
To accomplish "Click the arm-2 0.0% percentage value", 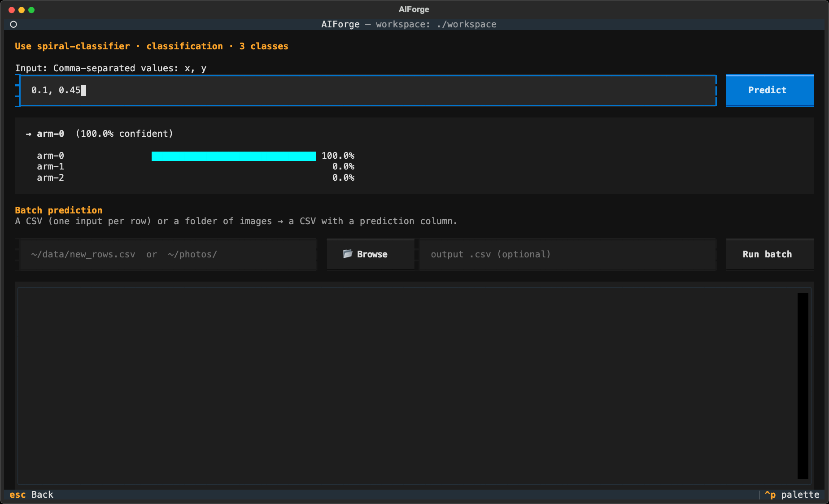I will pos(343,178).
